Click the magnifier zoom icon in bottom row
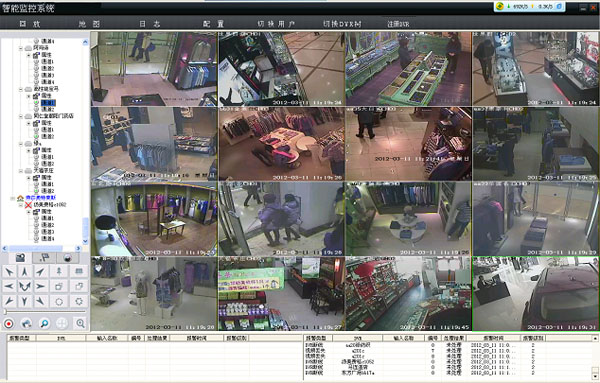The height and width of the screenshot is (383, 600). (80, 323)
